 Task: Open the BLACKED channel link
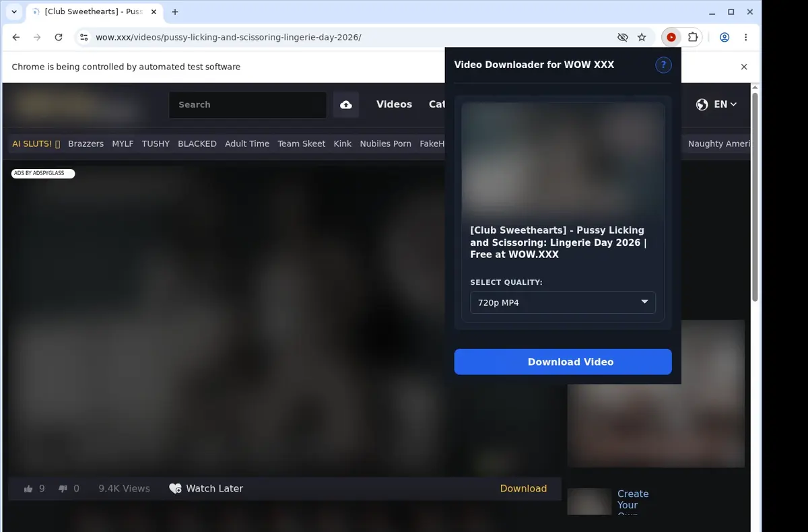point(197,143)
